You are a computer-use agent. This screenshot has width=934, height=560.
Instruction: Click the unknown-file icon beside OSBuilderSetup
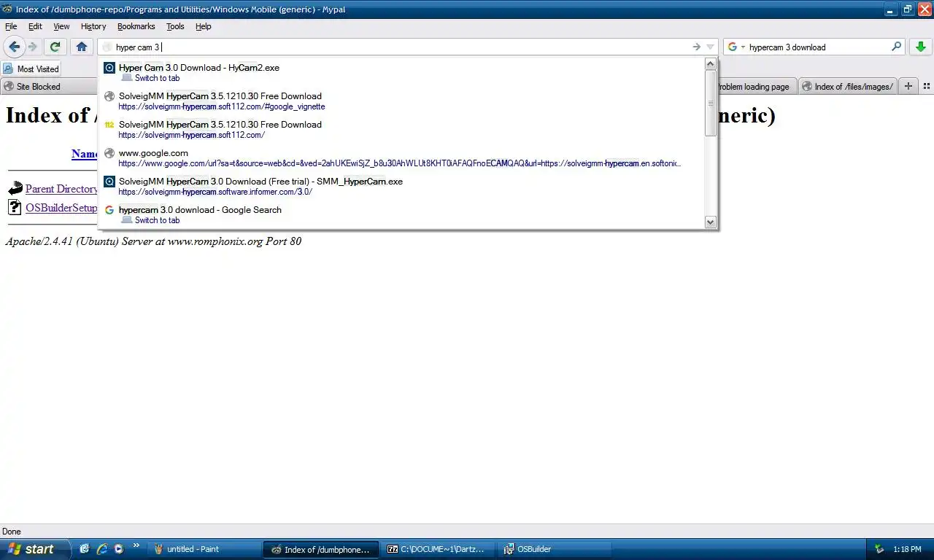click(15, 208)
